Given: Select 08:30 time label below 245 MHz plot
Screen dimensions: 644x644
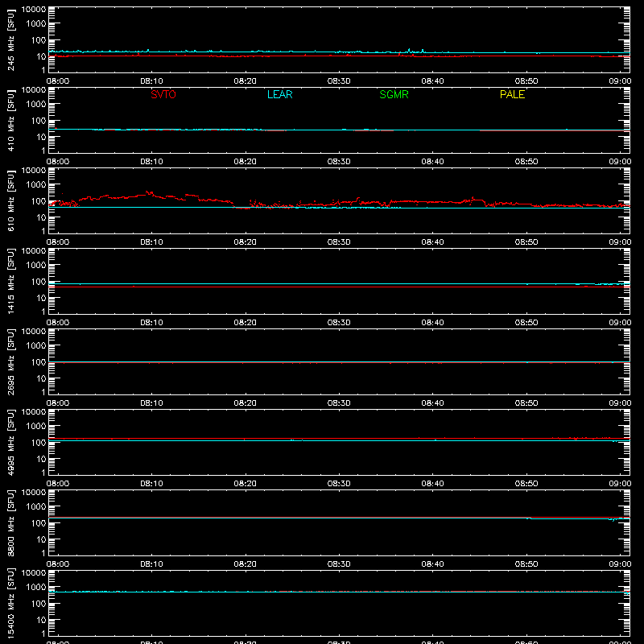Looking at the screenshot, I should pos(339,81).
